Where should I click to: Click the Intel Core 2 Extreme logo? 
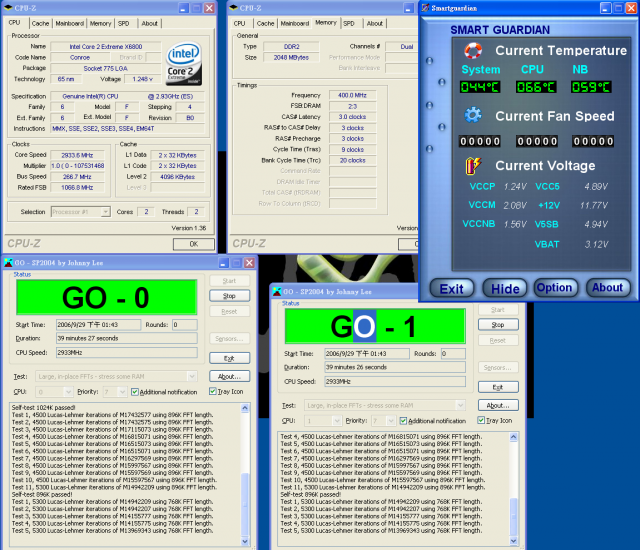184,64
